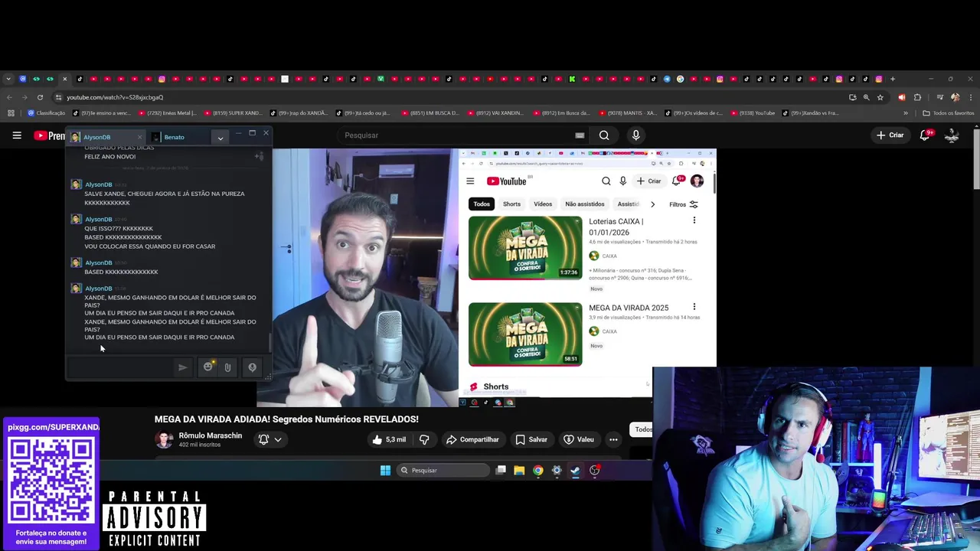Bookmark this page with the star
980x551 pixels.
click(x=880, y=97)
